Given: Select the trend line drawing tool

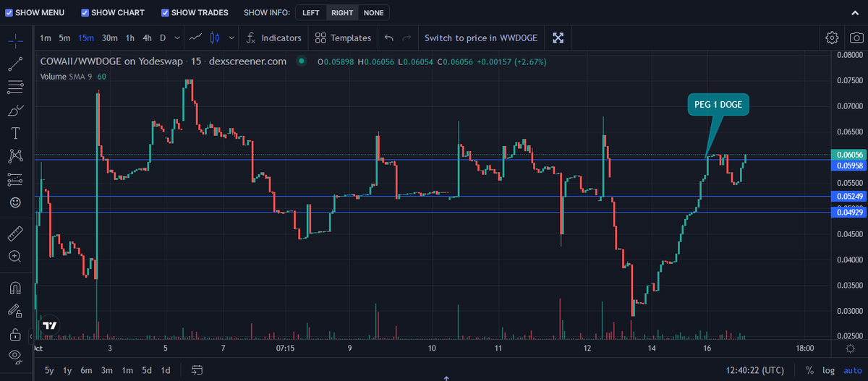Looking at the screenshot, I should (x=15, y=64).
